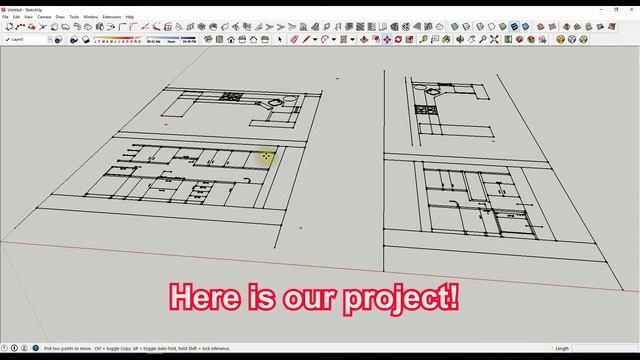The image size is (640, 360).
Task: Select the active Move tool
Action: [387, 40]
